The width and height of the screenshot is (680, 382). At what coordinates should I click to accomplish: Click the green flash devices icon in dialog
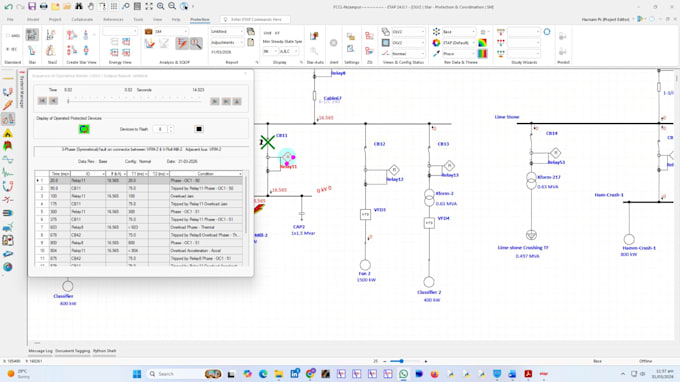(x=84, y=129)
